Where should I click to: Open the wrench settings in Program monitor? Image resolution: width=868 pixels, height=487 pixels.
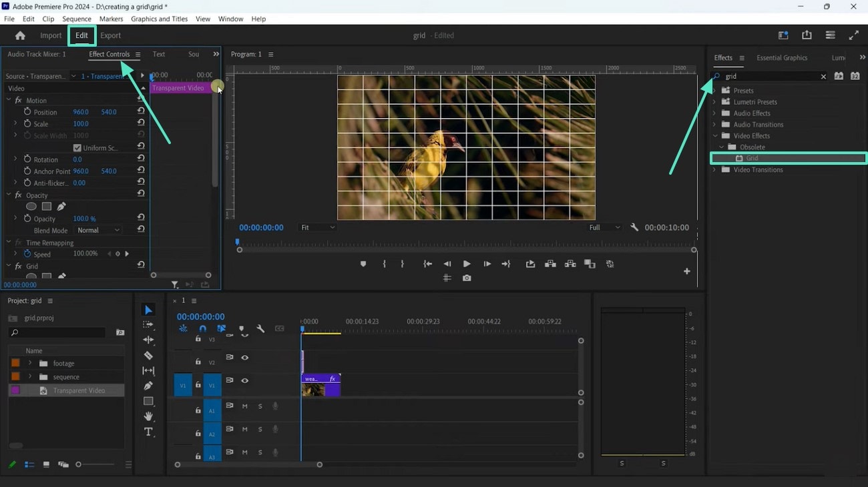pyautogui.click(x=634, y=227)
